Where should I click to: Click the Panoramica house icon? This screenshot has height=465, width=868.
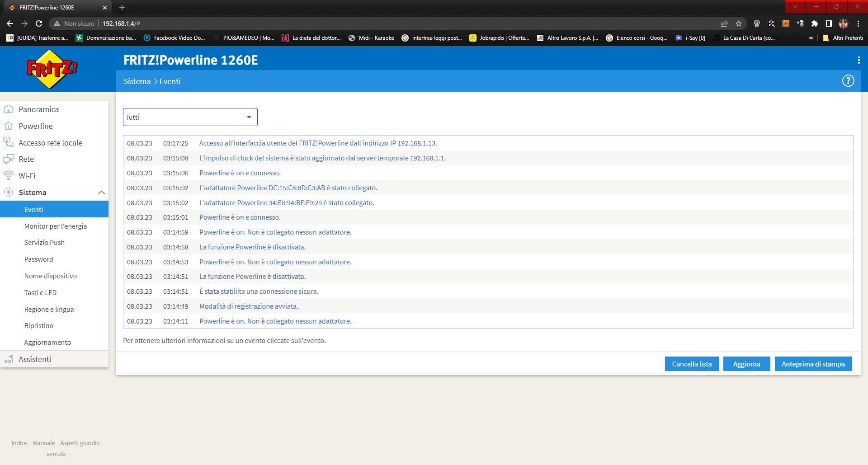(9, 109)
